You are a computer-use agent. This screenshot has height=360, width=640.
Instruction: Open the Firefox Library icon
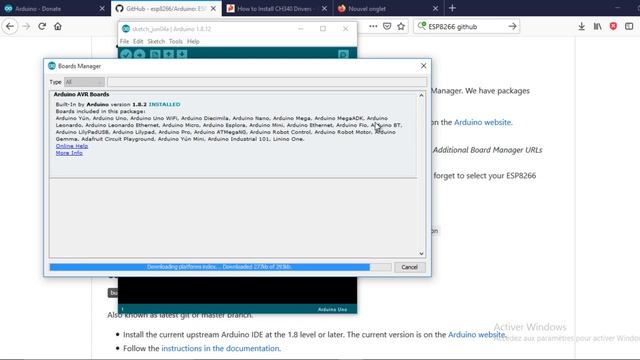[598, 27]
